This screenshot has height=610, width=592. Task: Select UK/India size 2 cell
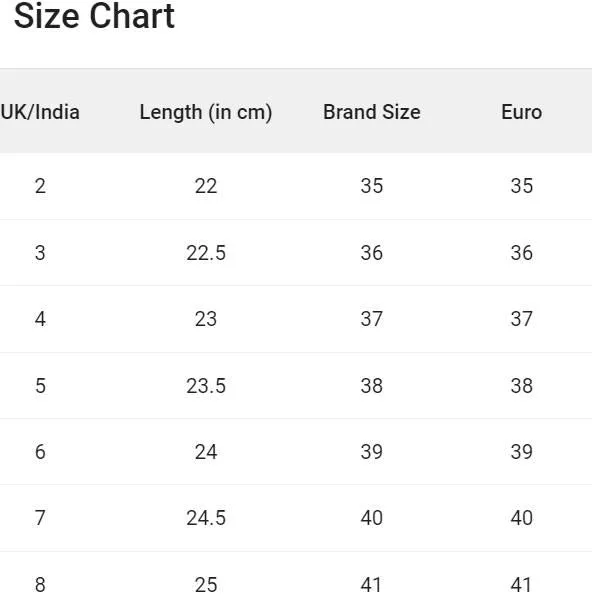[x=40, y=186]
